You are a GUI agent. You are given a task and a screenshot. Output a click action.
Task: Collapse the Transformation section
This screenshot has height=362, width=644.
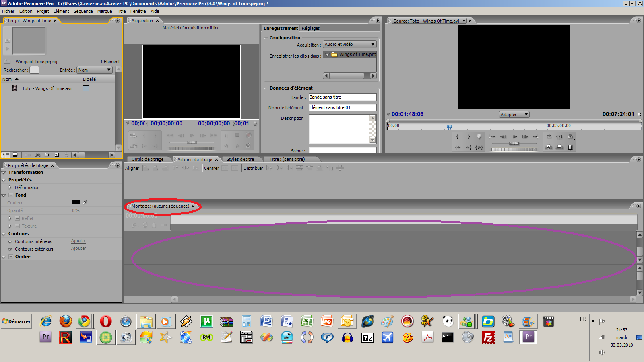(x=4, y=173)
